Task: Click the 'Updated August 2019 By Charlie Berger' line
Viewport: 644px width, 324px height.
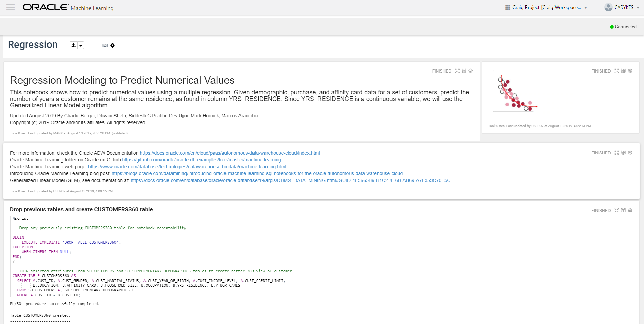Action: click(x=134, y=116)
